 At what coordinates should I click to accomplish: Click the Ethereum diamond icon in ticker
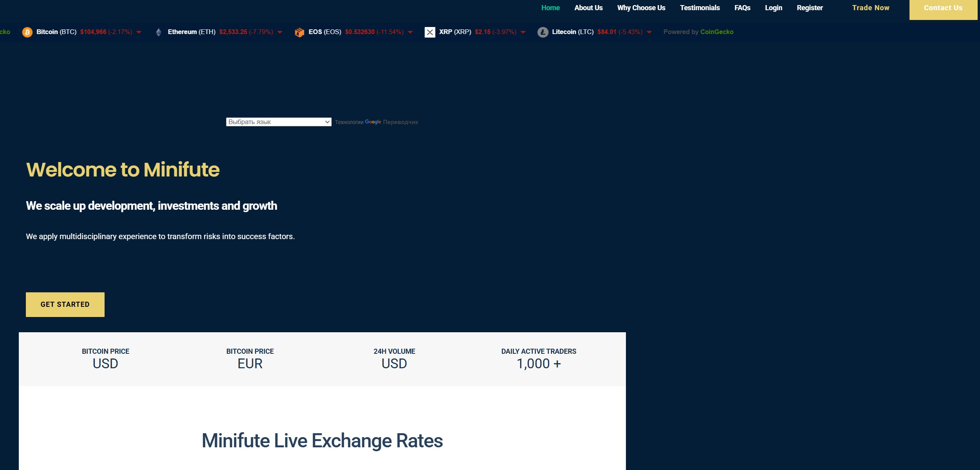pyautogui.click(x=159, y=32)
